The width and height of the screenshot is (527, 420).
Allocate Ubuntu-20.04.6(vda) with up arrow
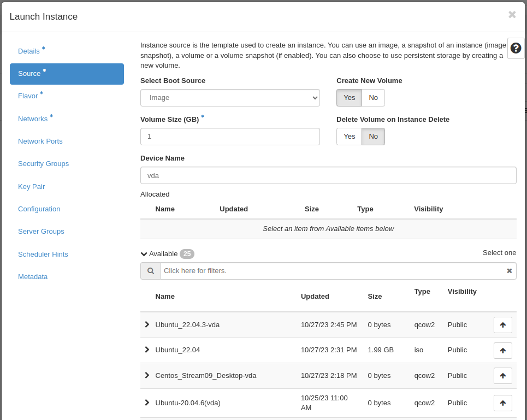click(x=503, y=403)
